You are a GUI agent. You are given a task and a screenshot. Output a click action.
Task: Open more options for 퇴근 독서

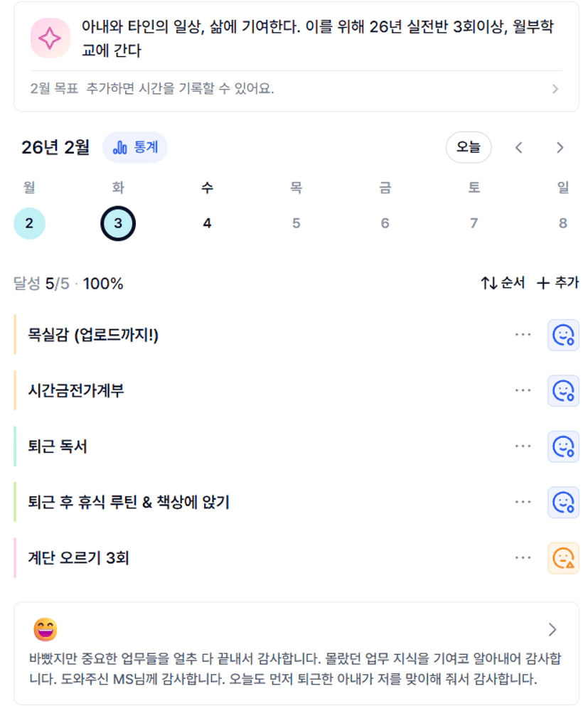(523, 446)
